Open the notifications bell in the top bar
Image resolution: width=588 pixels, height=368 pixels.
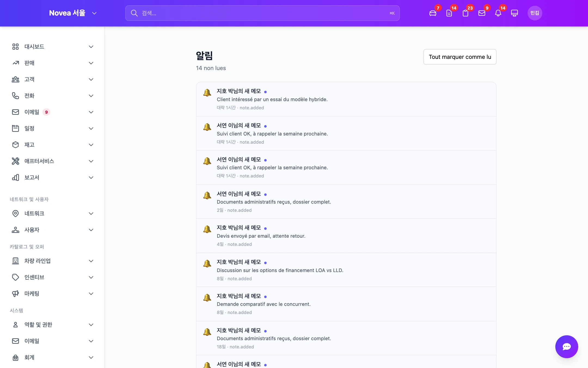[x=498, y=13]
